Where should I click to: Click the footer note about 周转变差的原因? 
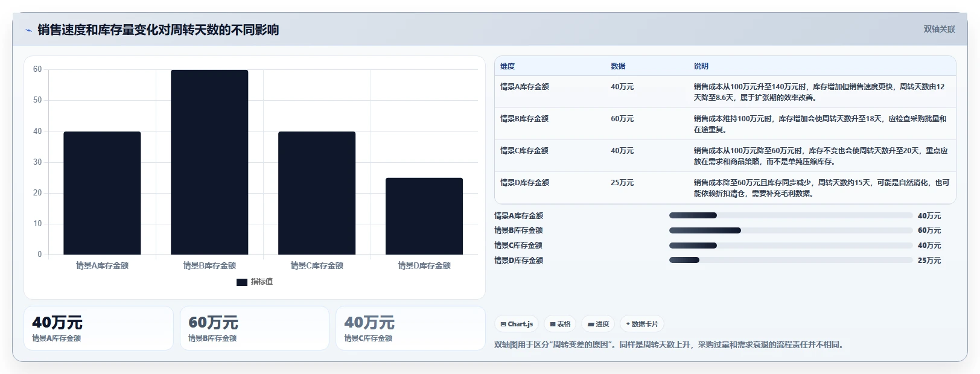(670, 345)
